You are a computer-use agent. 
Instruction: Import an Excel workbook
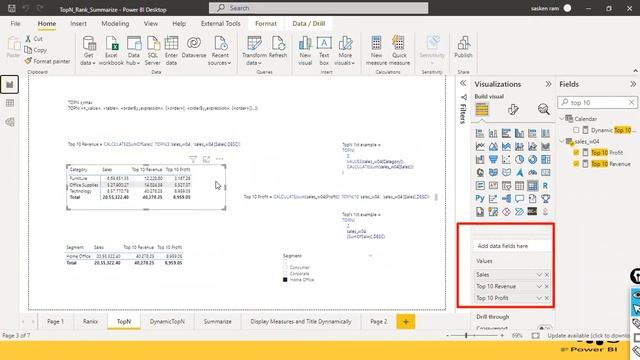pos(111,51)
